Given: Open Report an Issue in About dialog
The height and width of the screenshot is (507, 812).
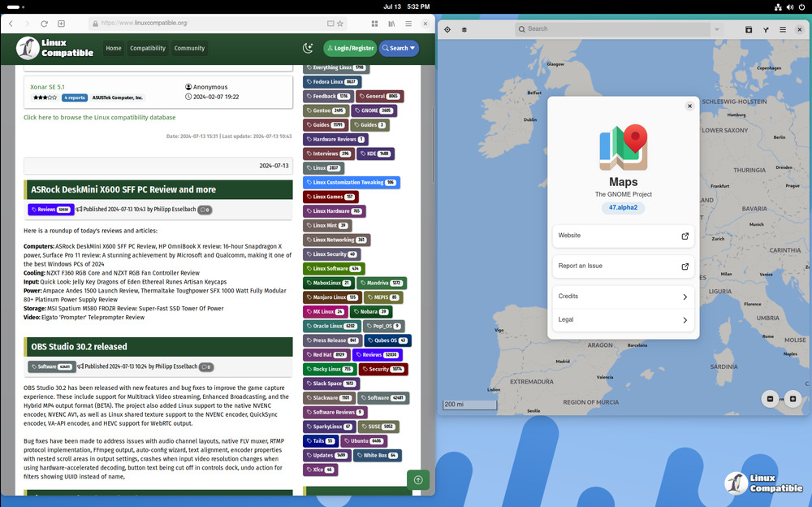Looking at the screenshot, I should pyautogui.click(x=623, y=266).
